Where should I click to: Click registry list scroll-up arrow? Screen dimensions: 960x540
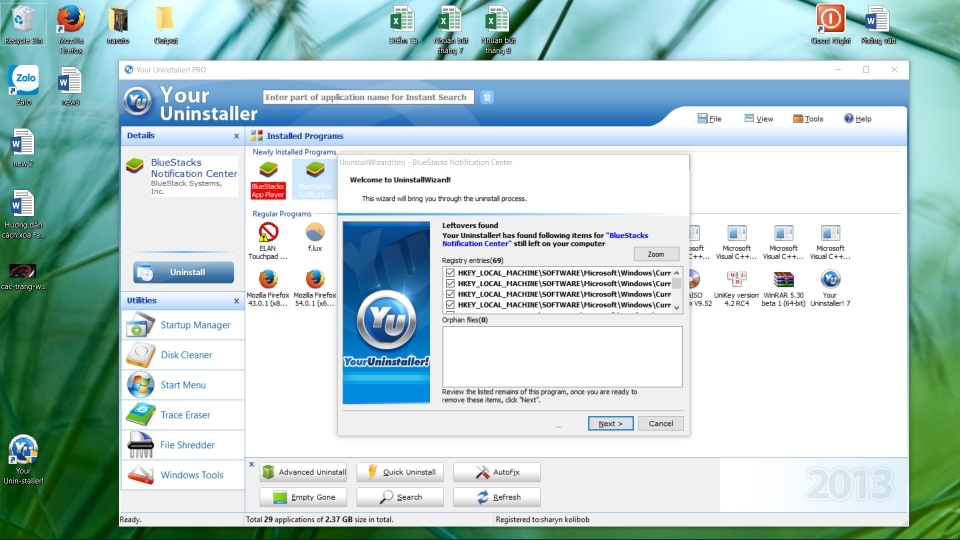(677, 272)
